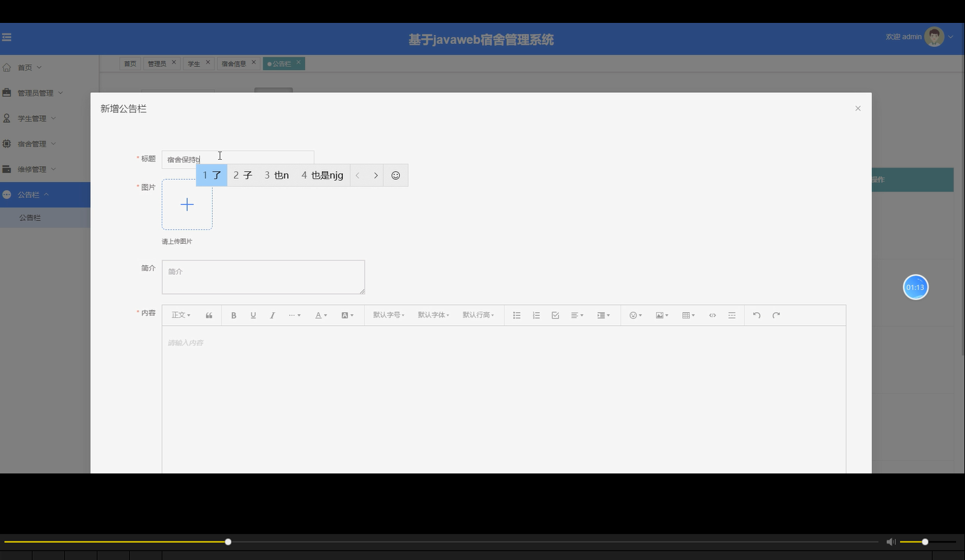Switch to the 宿舍信息 tab
Image resolution: width=965 pixels, height=560 pixels.
233,63
